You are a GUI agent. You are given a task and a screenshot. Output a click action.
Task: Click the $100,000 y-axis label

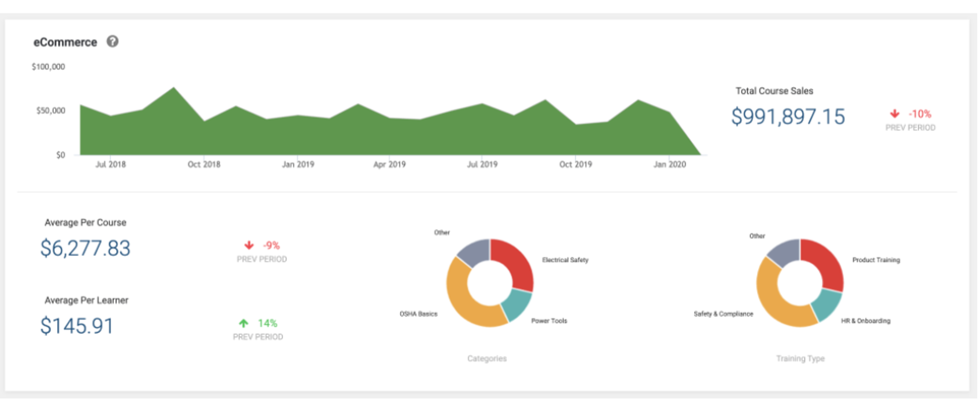pos(48,67)
